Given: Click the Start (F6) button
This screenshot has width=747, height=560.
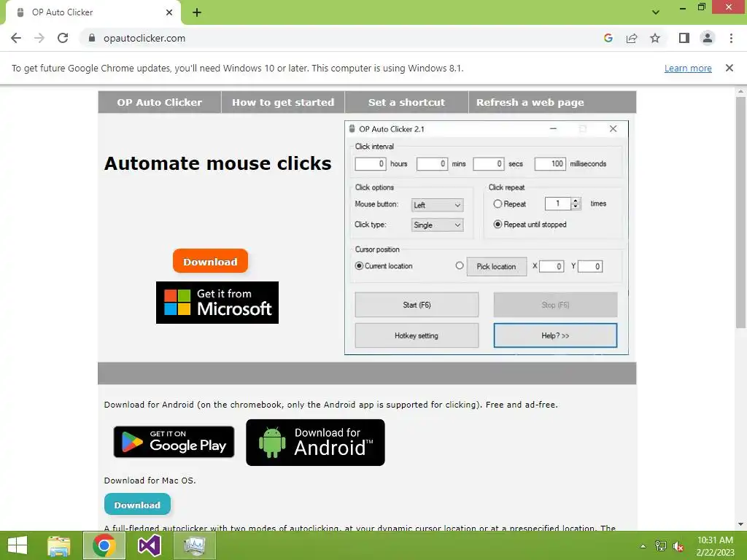Looking at the screenshot, I should 417,305.
